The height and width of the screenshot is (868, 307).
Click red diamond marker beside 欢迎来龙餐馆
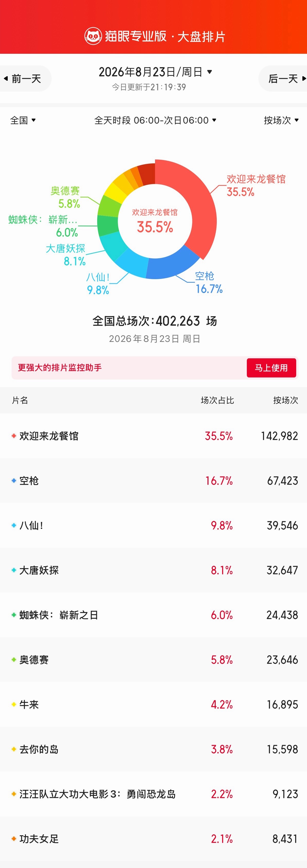14,436
